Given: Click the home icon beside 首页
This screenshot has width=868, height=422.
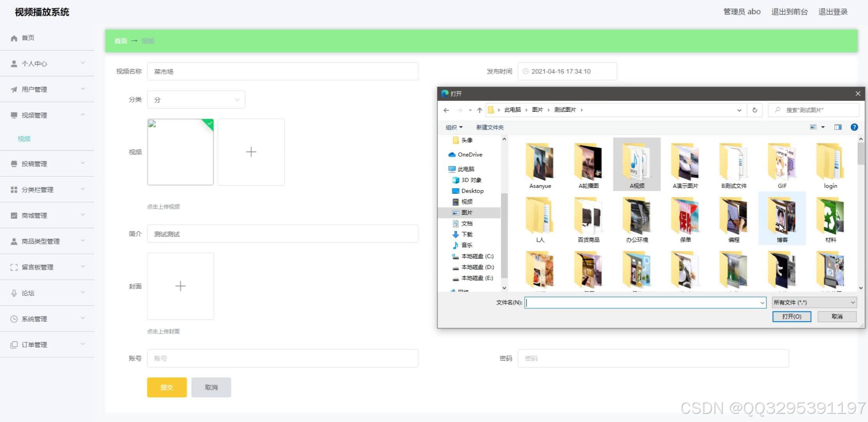Looking at the screenshot, I should click(x=14, y=38).
